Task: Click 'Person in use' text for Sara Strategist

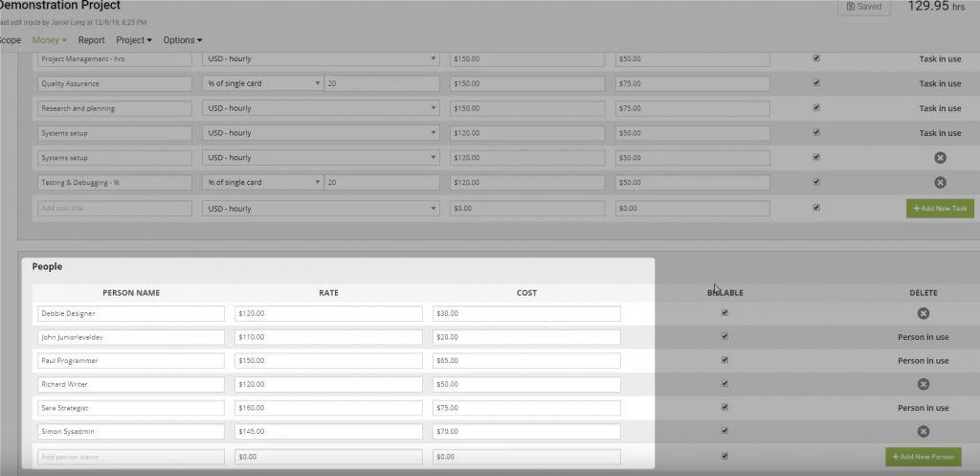Action: [924, 408]
